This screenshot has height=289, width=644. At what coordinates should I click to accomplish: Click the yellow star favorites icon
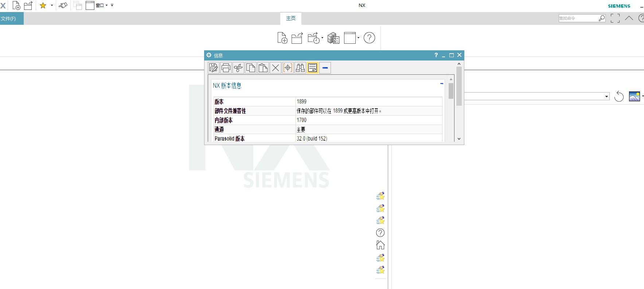[43, 5]
